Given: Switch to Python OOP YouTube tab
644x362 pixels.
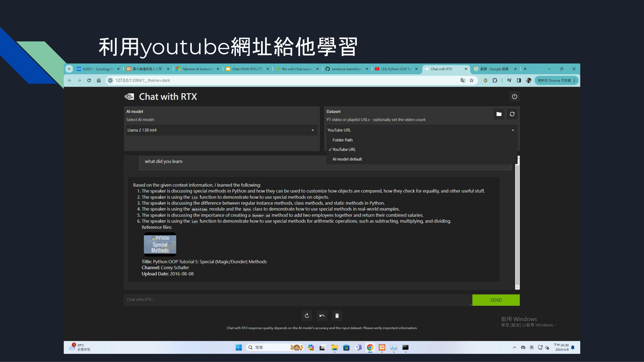Looking at the screenshot, I should coord(396,69).
